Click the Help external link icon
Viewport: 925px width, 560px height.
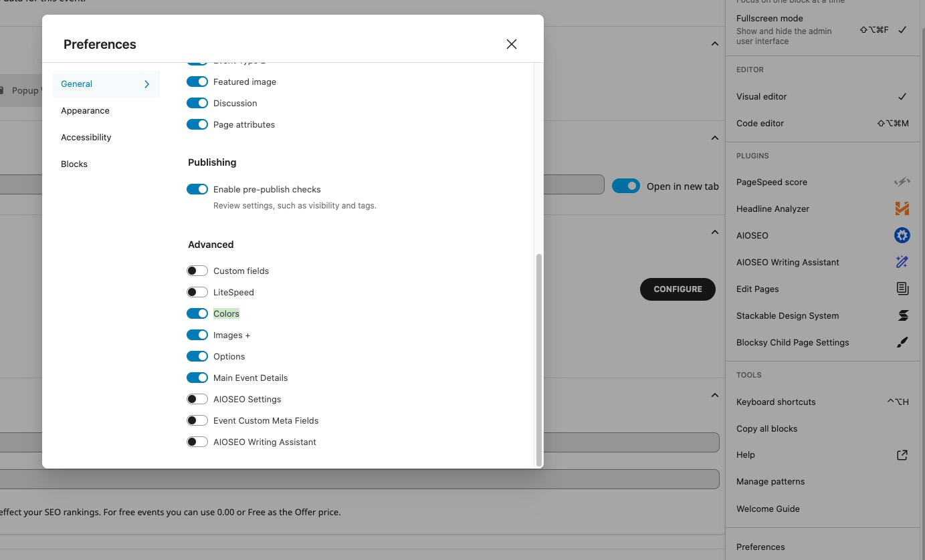point(902,455)
